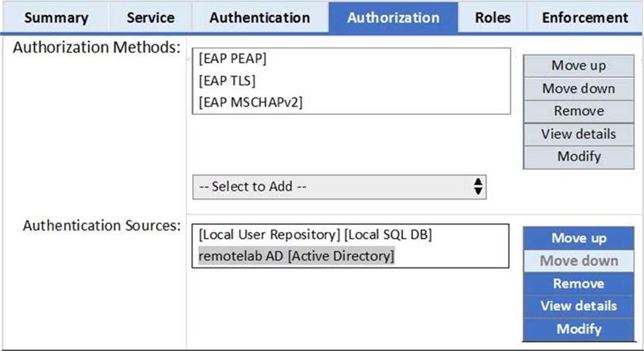This screenshot has height=351, width=644.
Task: Select remotelab AD Active Directory source
Action: tap(296, 256)
